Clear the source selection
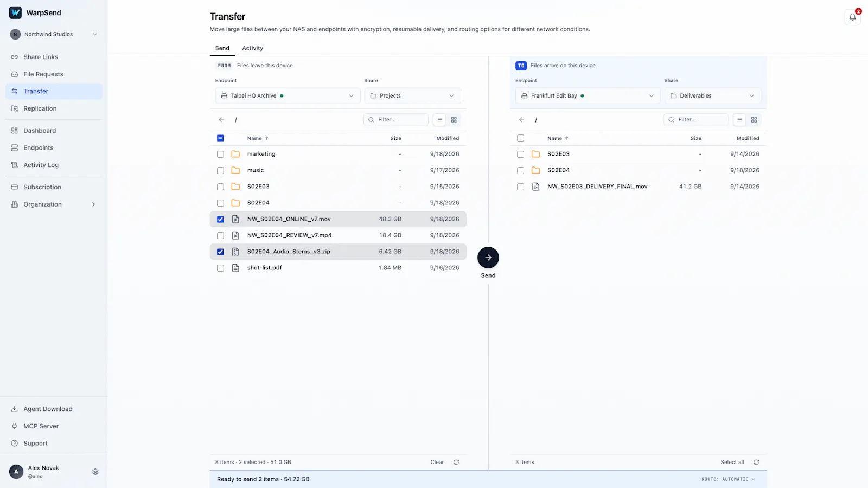Viewport: 868px width, 488px height. tap(437, 463)
